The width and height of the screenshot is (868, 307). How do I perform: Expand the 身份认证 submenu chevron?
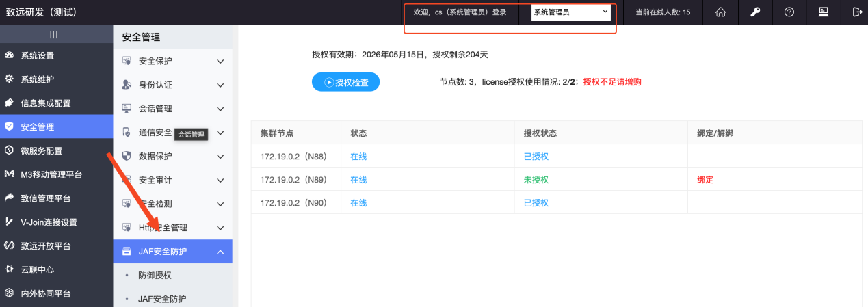pos(220,85)
